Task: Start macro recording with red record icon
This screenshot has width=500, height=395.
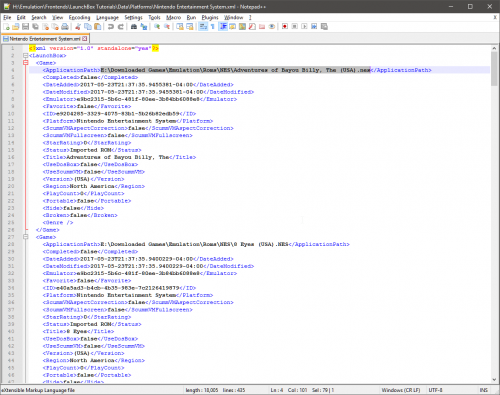Action: (285, 27)
